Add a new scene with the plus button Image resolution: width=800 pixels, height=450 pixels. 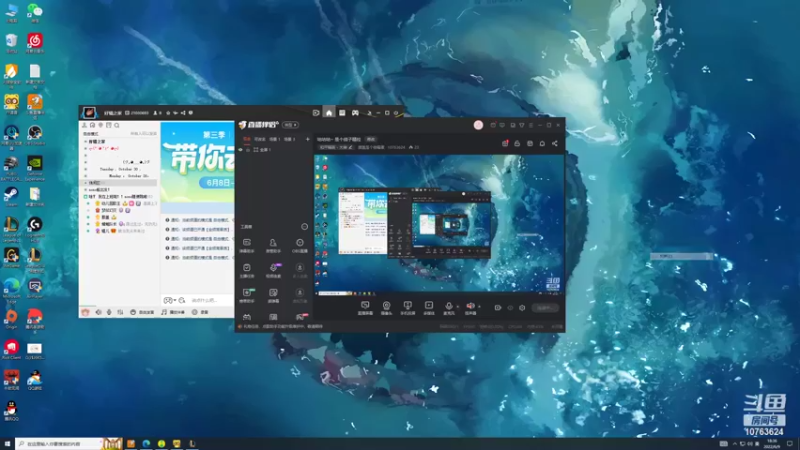(x=307, y=139)
